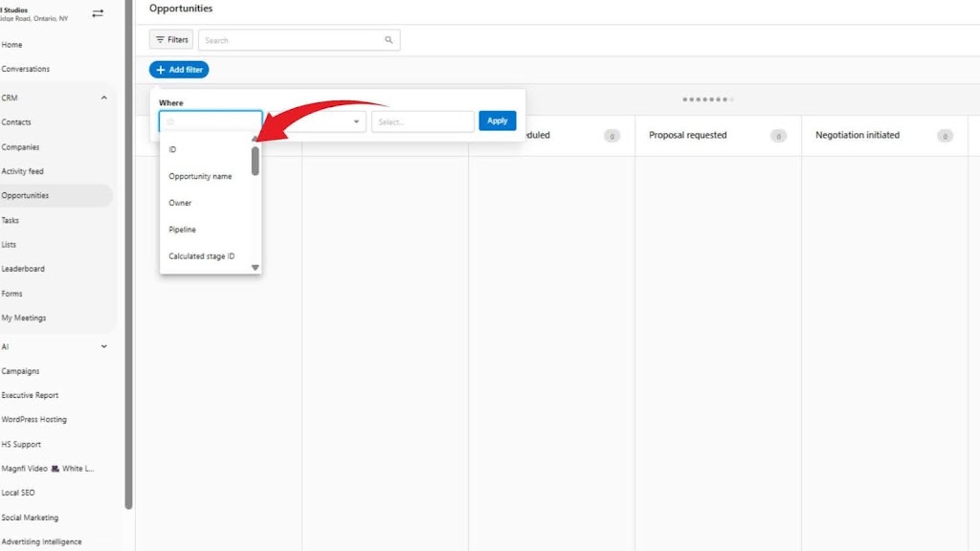Image resolution: width=980 pixels, height=551 pixels.
Task: Click the Negotiation initiated column header
Action: click(x=857, y=135)
